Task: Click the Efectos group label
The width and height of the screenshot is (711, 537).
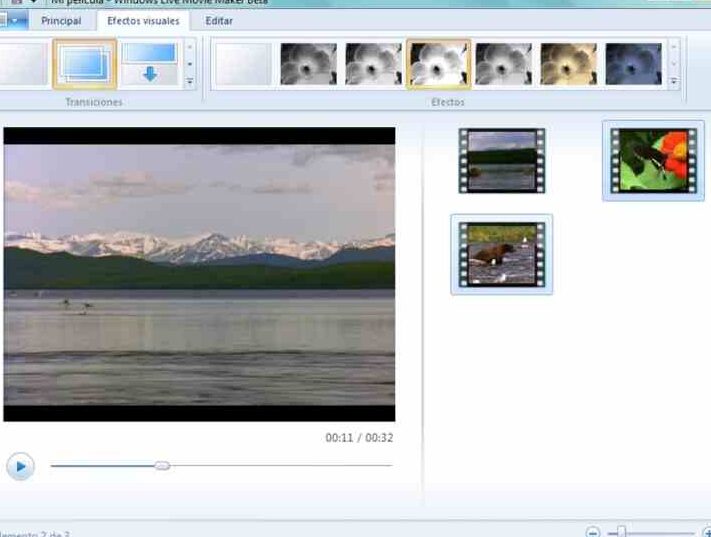Action: pos(448,102)
